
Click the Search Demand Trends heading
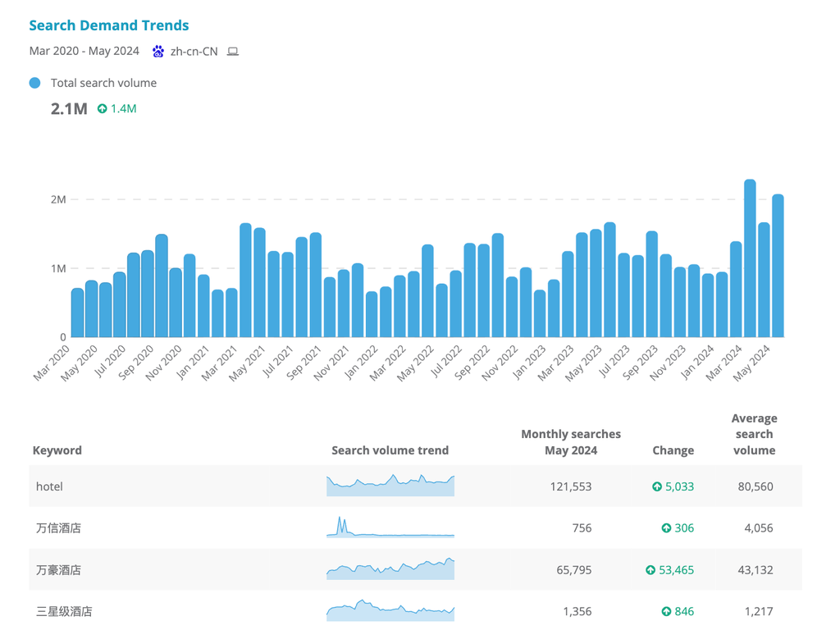pos(109,25)
